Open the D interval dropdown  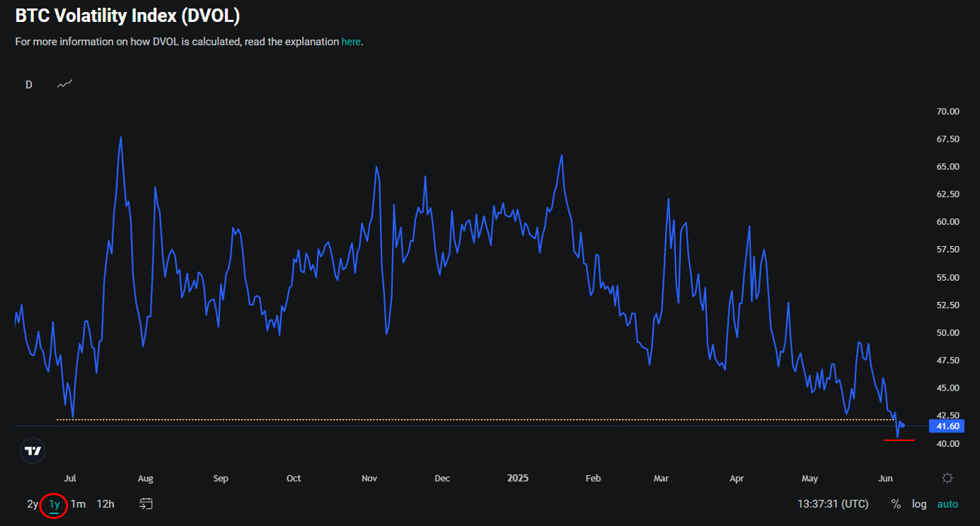click(x=29, y=84)
